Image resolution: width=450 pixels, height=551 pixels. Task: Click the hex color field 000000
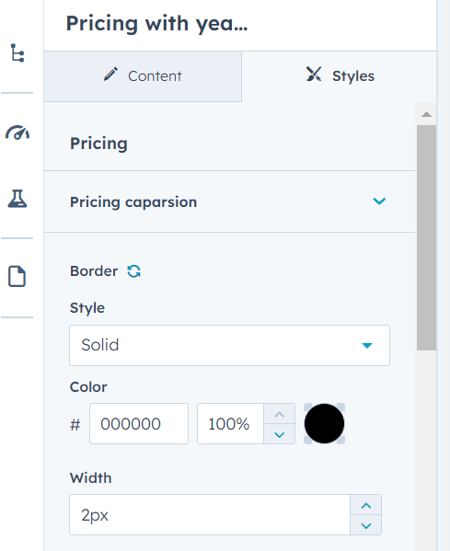coord(139,423)
